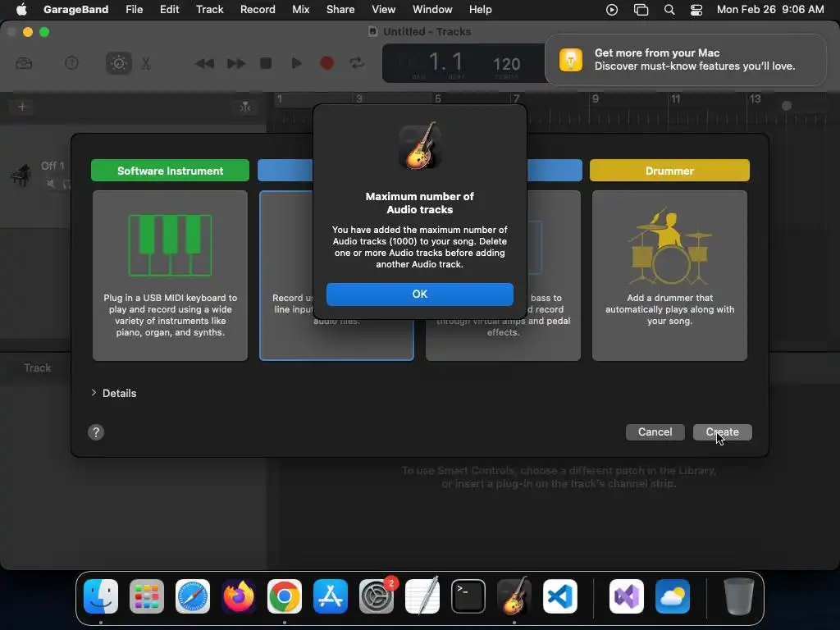Click the Track tab in editor panel
840x630 pixels.
pyautogui.click(x=37, y=367)
